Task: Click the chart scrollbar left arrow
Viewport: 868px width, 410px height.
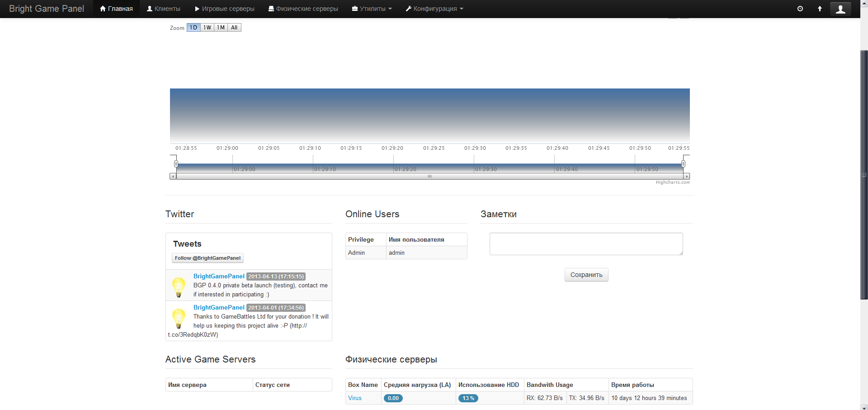Action: click(173, 176)
